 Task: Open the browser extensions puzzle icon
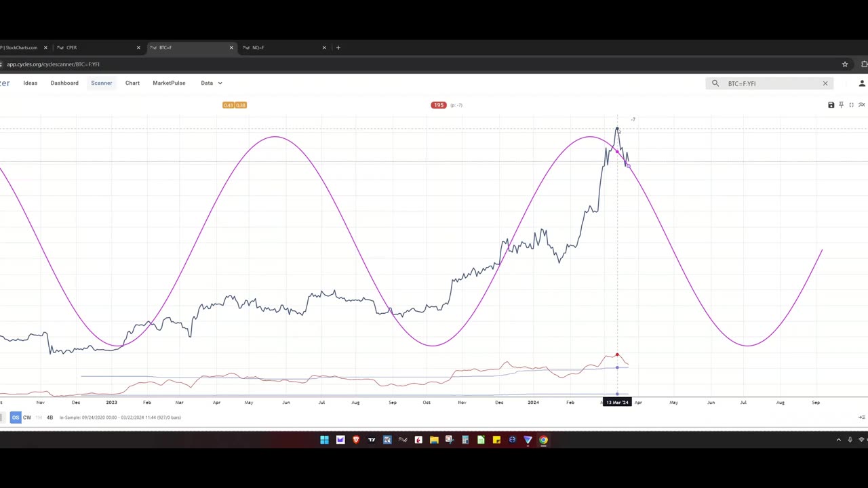click(x=865, y=64)
